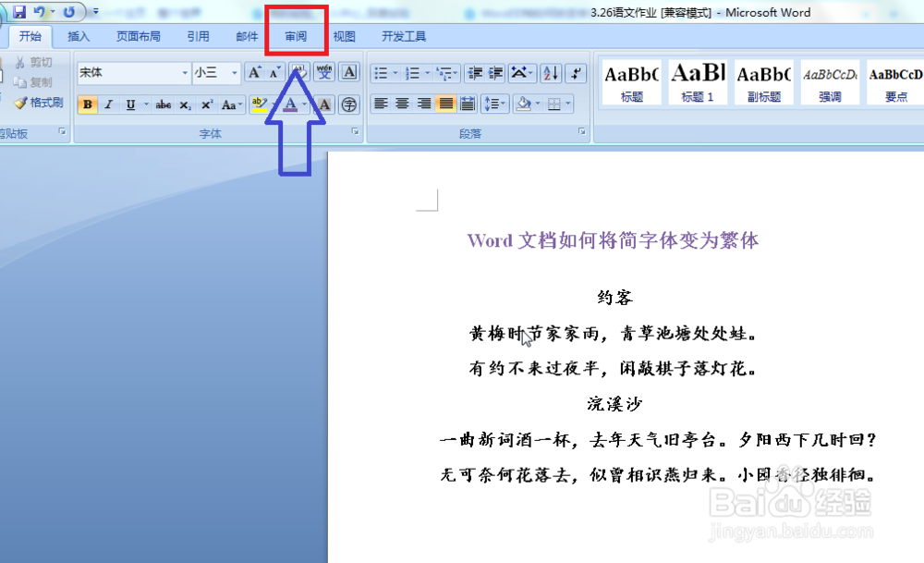The height and width of the screenshot is (563, 924).
Task: Apply the 标题 1 quick style
Action: [x=698, y=83]
